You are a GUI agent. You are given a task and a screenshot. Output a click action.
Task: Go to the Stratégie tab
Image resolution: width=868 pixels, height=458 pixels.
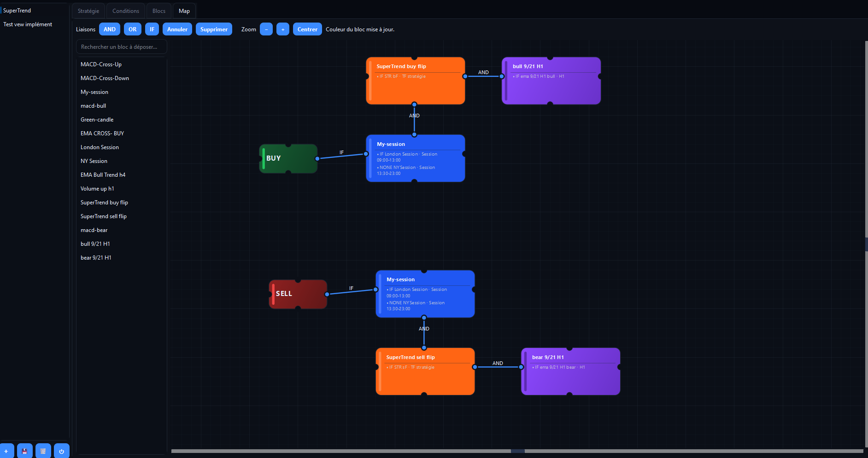pos(88,11)
